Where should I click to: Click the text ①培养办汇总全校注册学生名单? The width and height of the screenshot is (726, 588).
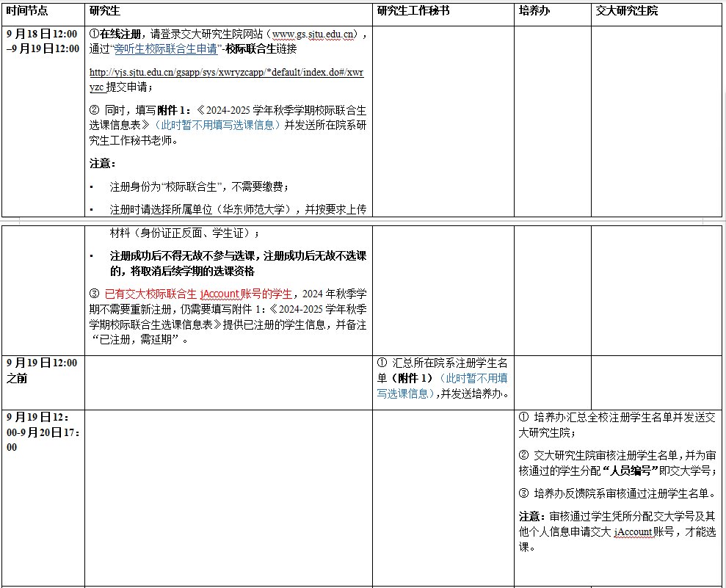[x=617, y=424]
